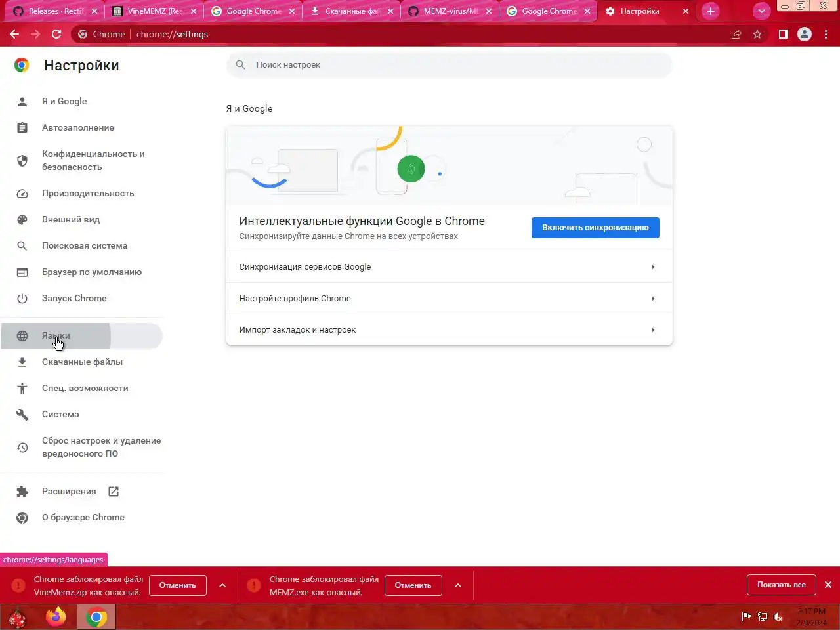Click the О браузере Chrome logo icon
This screenshot has height=630, width=840.
pyautogui.click(x=22, y=518)
